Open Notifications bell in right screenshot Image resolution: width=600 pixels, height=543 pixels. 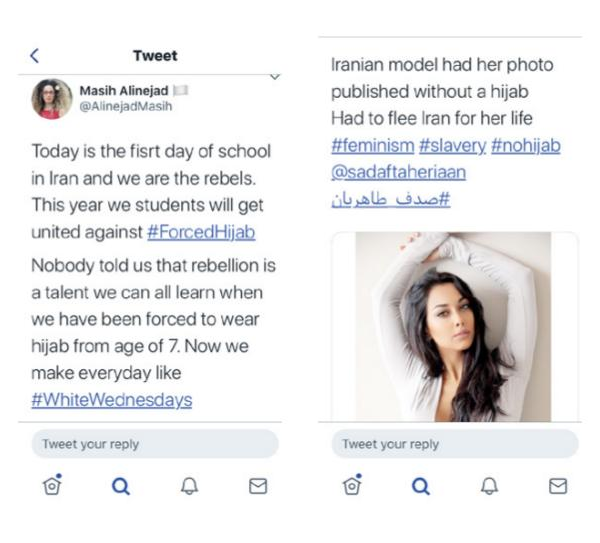[489, 486]
